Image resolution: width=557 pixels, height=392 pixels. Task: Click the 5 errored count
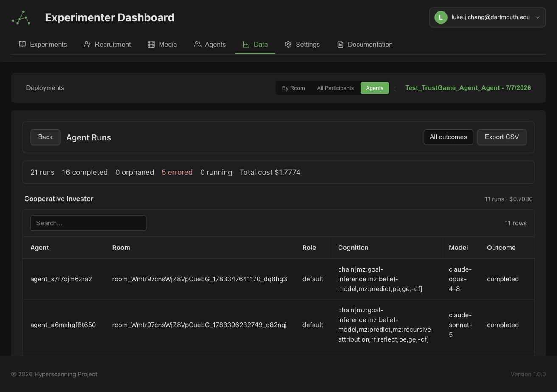pos(177,172)
